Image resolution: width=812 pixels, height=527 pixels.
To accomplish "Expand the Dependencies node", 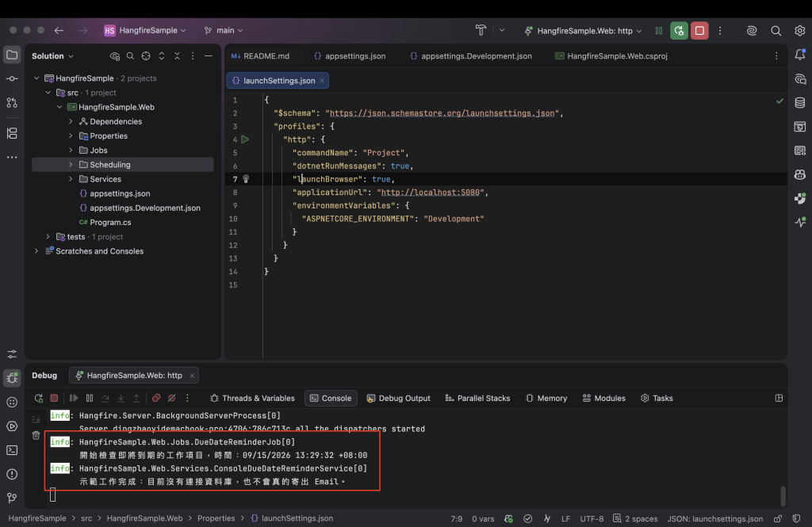I will coord(71,122).
